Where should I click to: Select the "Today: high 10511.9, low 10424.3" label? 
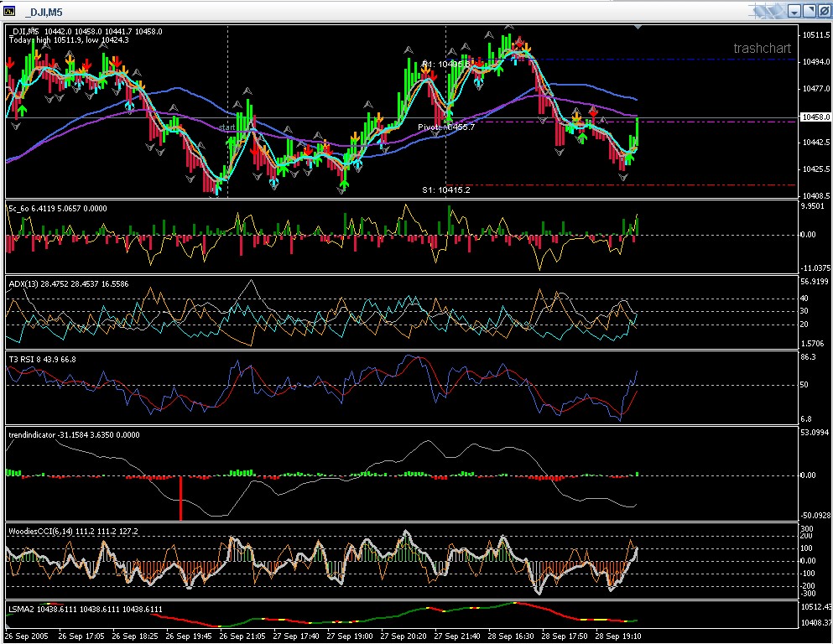point(69,39)
